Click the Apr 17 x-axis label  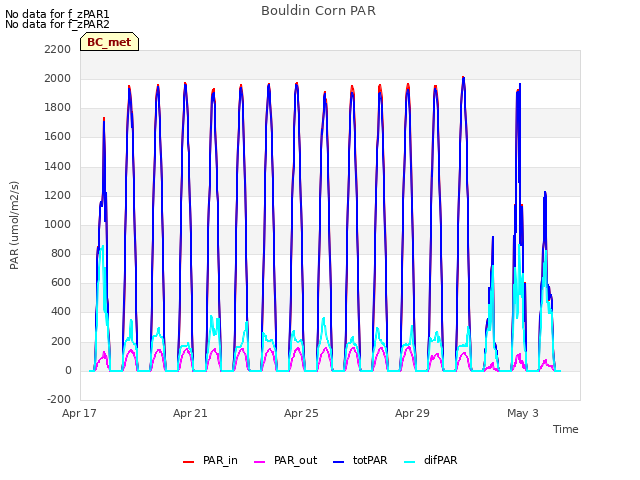click(79, 413)
